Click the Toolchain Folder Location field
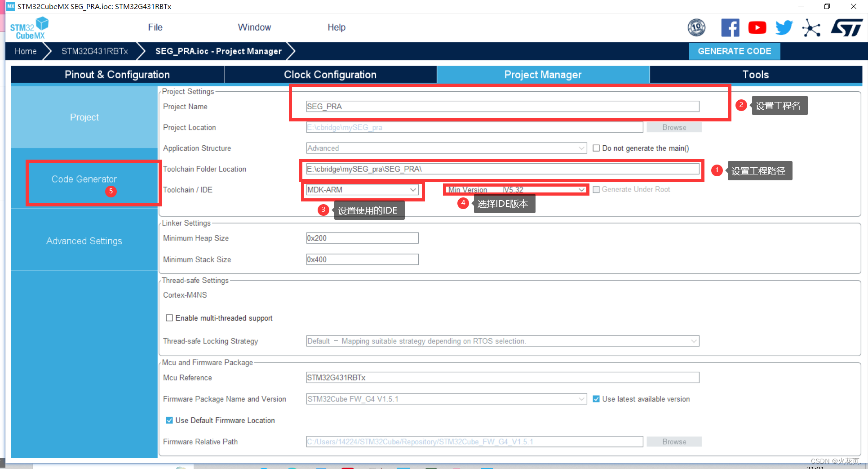Screen dimensions: 868x469 click(502, 169)
